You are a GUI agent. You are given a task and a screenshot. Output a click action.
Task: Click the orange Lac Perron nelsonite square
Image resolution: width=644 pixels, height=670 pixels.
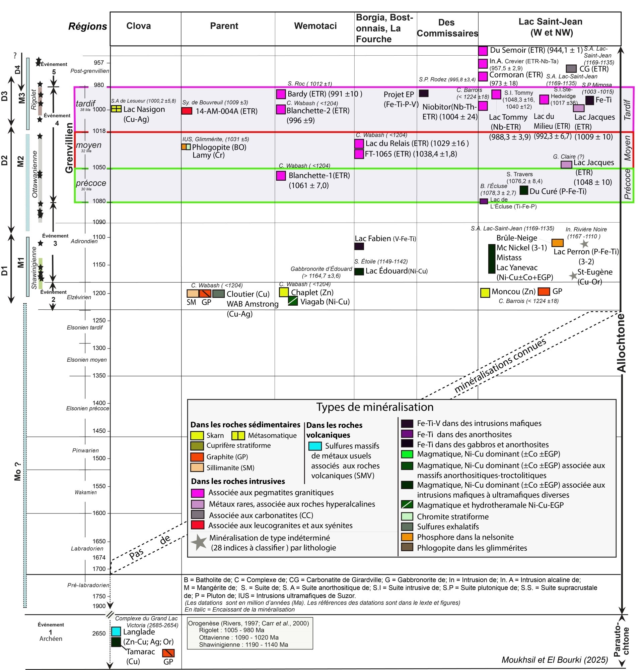click(557, 243)
